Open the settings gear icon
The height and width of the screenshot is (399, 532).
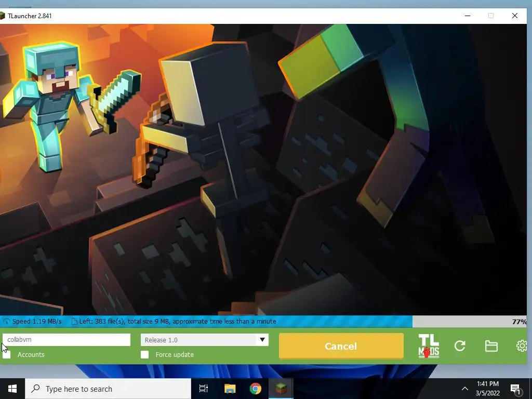pyautogui.click(x=522, y=346)
